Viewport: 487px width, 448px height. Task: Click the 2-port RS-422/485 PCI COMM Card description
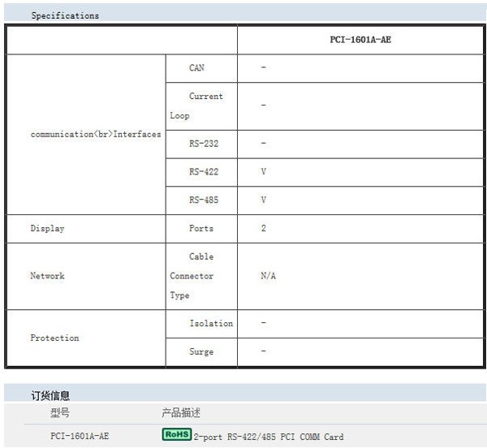pyautogui.click(x=268, y=437)
